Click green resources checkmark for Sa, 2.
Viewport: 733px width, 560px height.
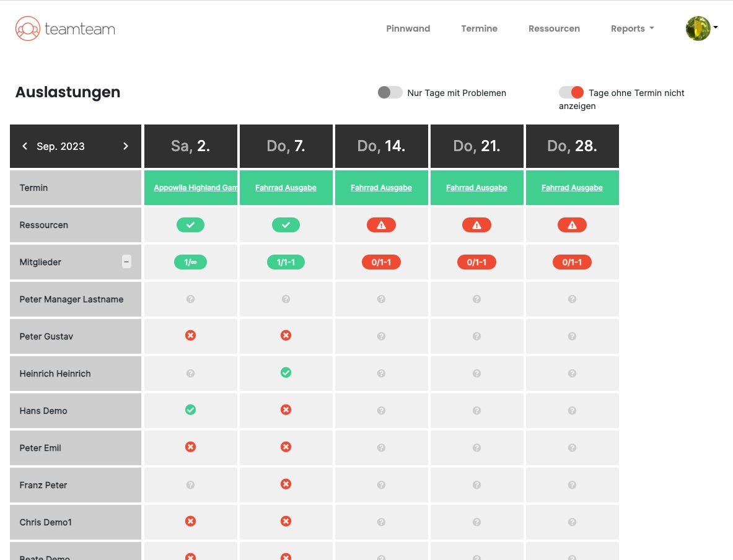[190, 225]
